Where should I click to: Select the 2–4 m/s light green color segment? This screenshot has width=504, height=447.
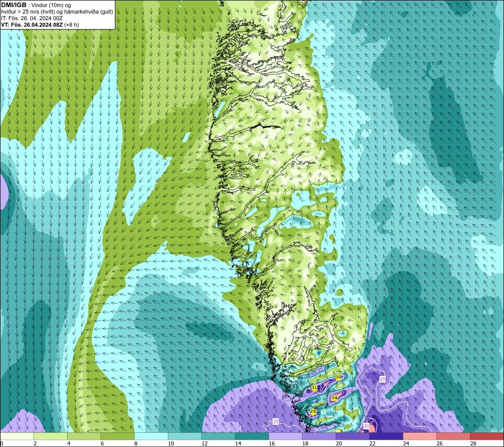(x=50, y=436)
